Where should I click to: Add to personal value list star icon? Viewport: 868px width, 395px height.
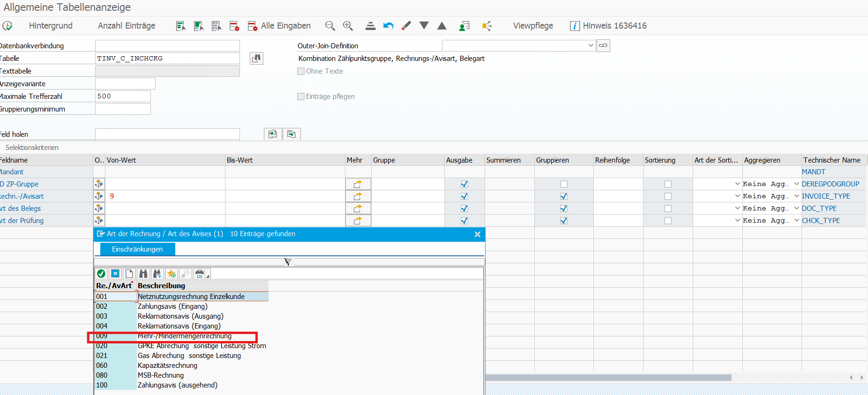point(172,274)
